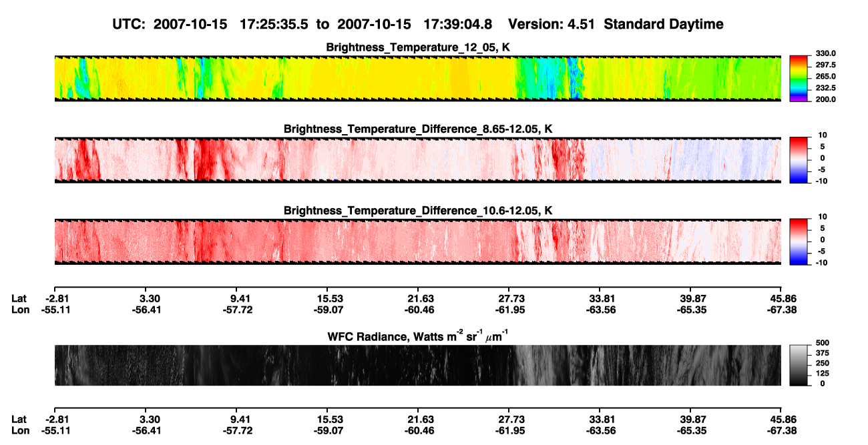This screenshot has width=868, height=445.
Task: Click the end time '17:39:04.8'
Action: coord(458,25)
